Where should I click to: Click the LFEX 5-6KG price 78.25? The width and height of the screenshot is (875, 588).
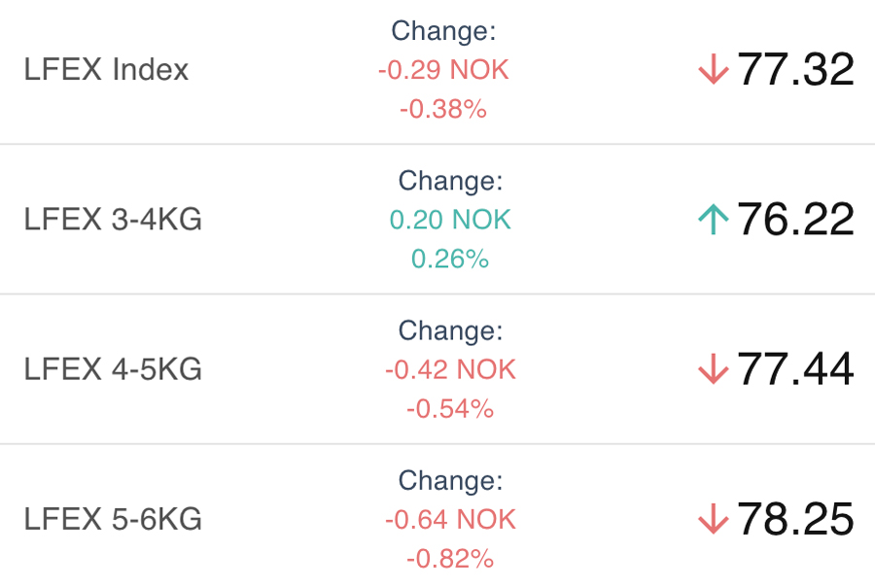pyautogui.click(x=795, y=519)
